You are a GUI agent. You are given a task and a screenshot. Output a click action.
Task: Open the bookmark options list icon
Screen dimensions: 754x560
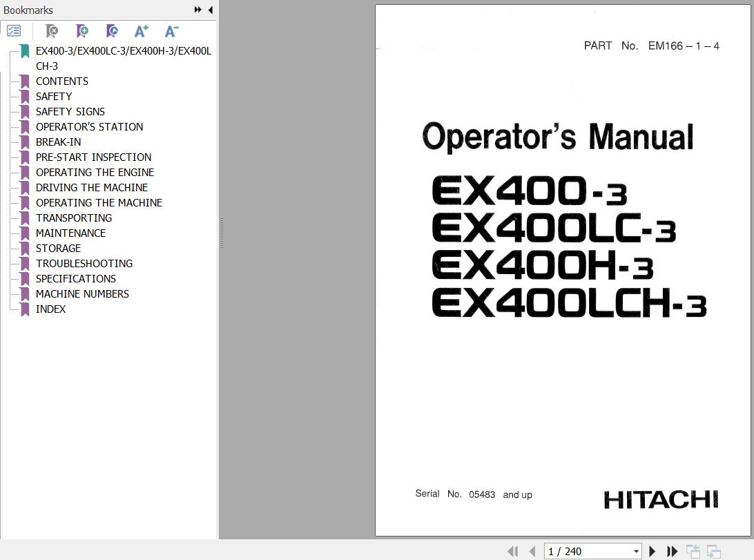pyautogui.click(x=14, y=31)
